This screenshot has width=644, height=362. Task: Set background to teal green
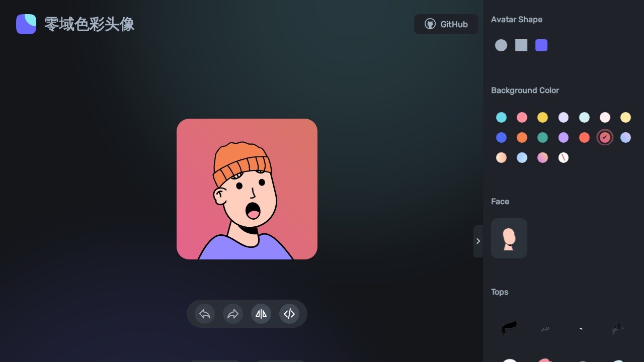(542, 137)
